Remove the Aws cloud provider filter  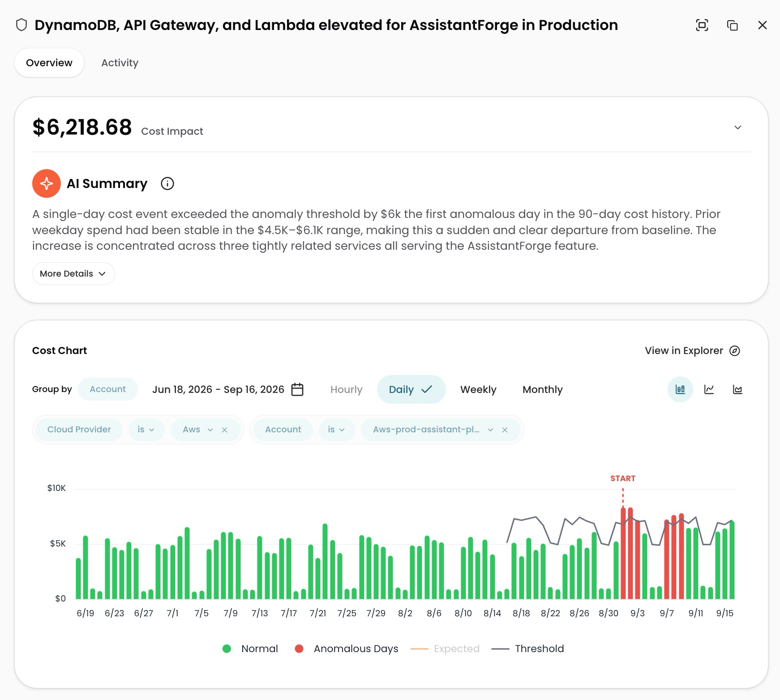pos(225,430)
